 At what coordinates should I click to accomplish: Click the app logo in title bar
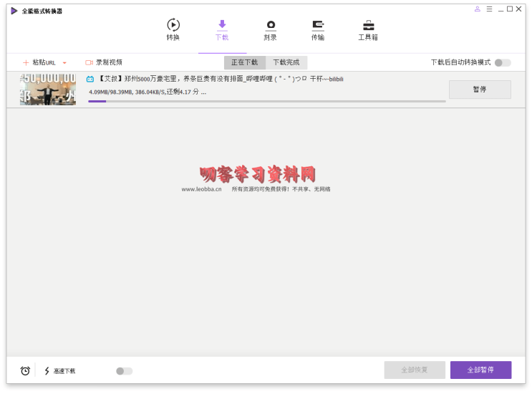click(14, 11)
